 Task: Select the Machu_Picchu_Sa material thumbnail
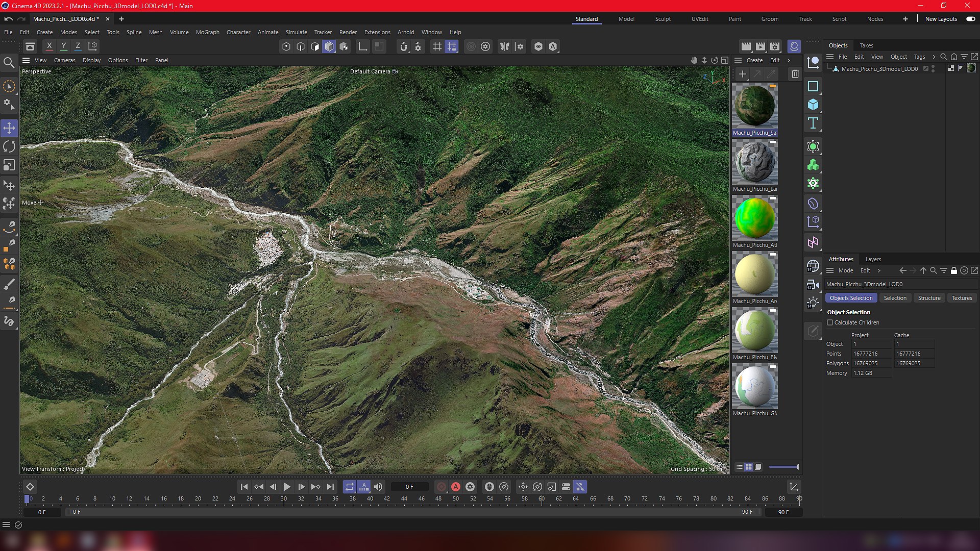(x=754, y=106)
